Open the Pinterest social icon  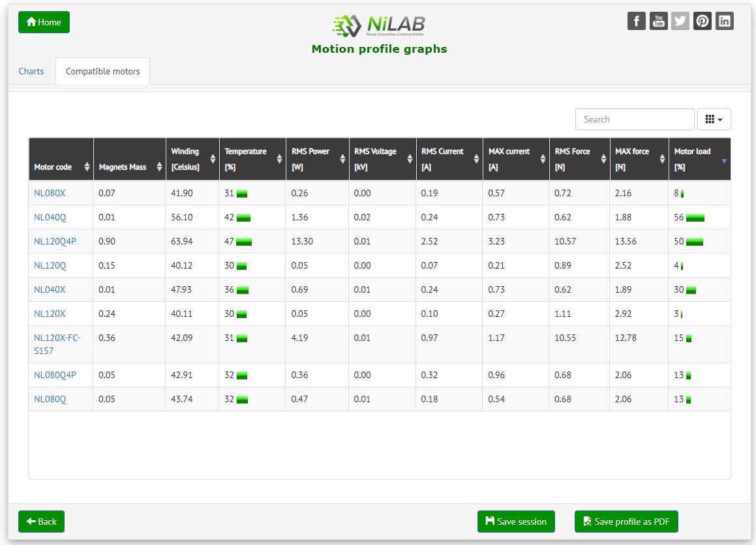(703, 21)
